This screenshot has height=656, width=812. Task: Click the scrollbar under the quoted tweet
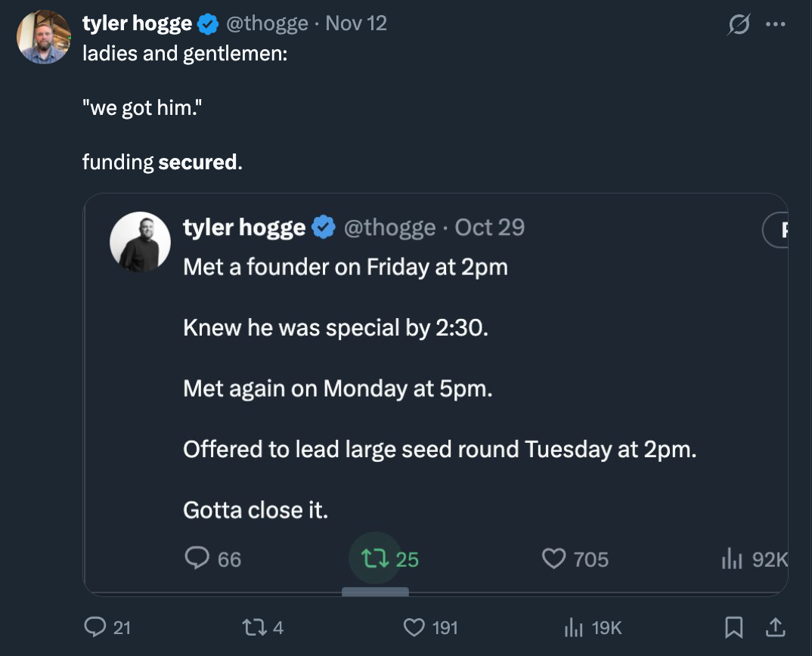[376, 593]
